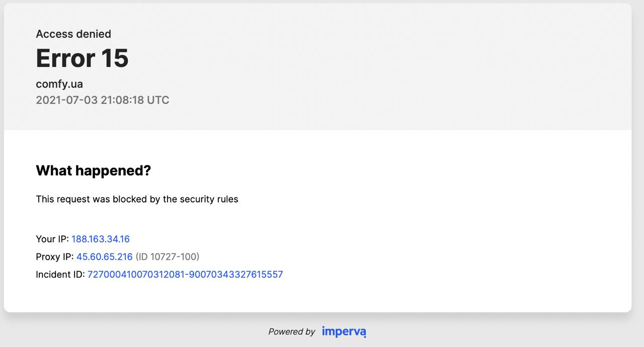Click the word "Error" in the heading
This screenshot has height=347, width=644.
coord(65,58)
